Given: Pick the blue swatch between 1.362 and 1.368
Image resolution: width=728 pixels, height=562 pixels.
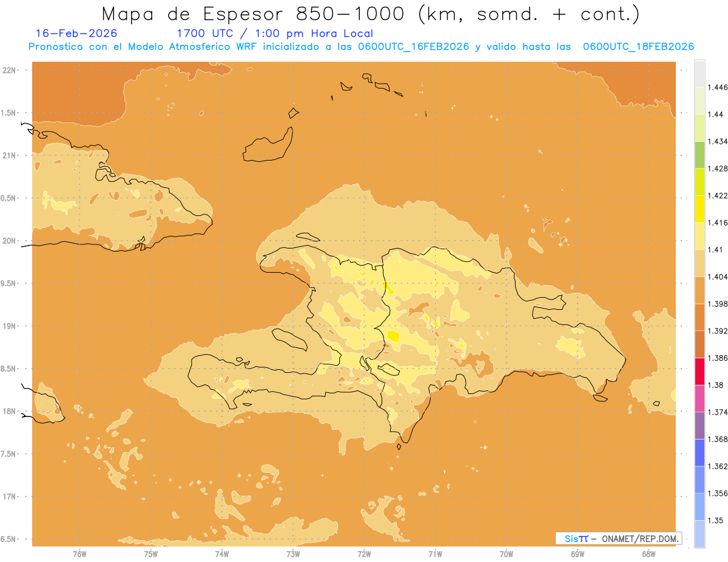Looking at the screenshot, I should coord(699,452).
